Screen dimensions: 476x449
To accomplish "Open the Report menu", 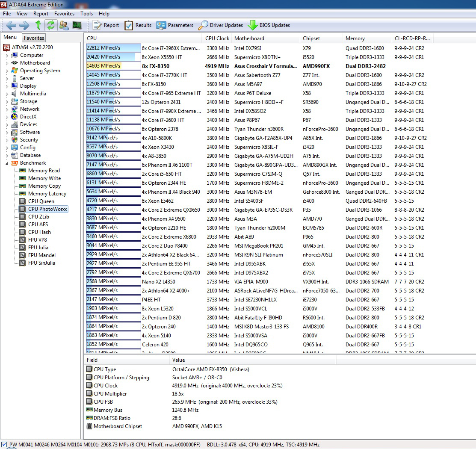I will [x=41, y=14].
